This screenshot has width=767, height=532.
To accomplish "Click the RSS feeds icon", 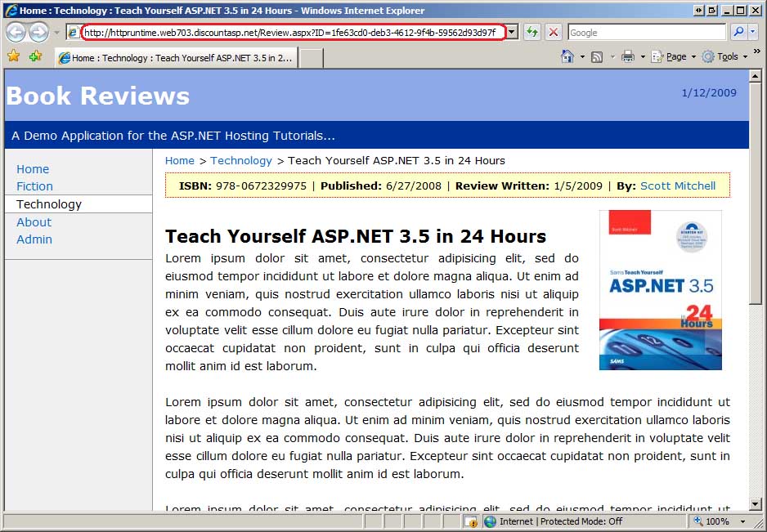I will click(597, 57).
